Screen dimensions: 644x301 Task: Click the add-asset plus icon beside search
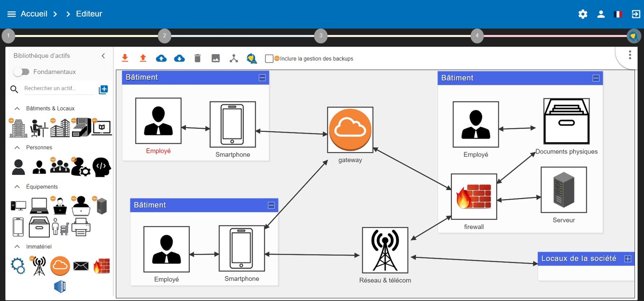tap(103, 90)
